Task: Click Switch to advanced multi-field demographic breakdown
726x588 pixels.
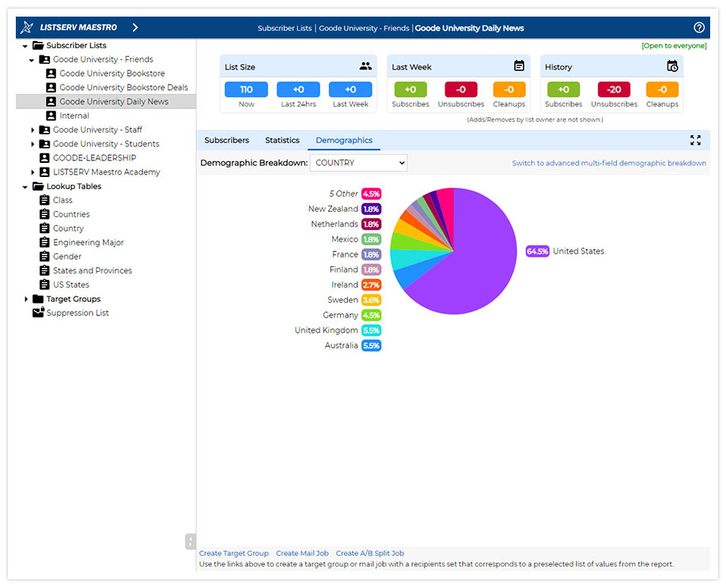Action: pyautogui.click(x=609, y=163)
